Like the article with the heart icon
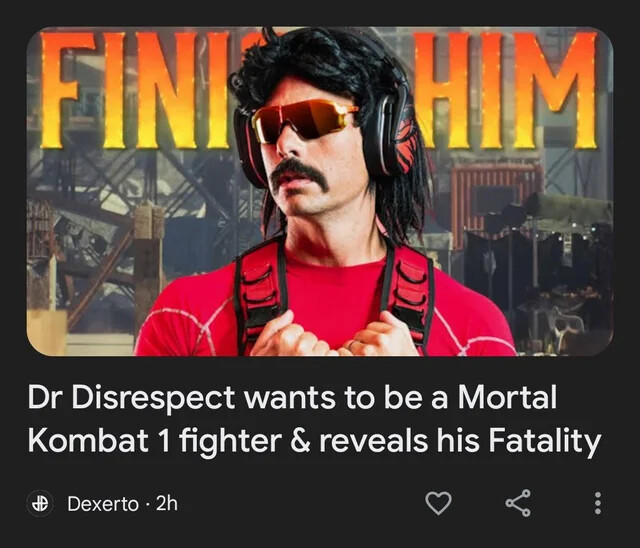This screenshot has width=640, height=548. [438, 503]
